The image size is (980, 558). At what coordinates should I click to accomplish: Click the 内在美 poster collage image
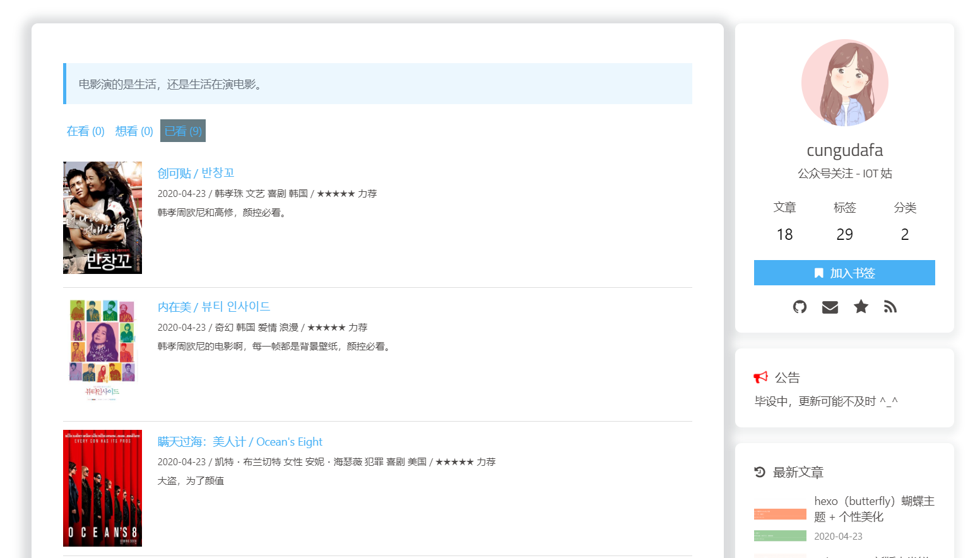pos(102,349)
